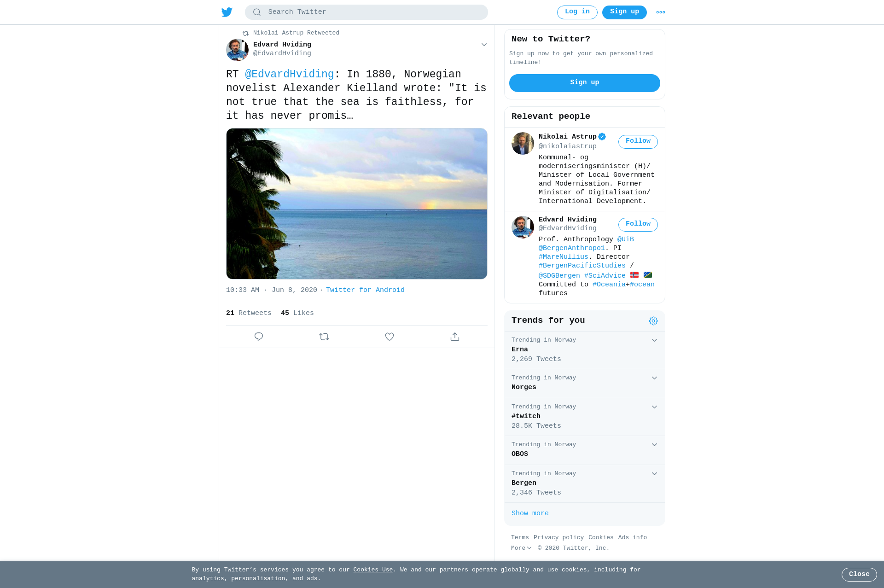Open the ocean sunset photo
The width and height of the screenshot is (884, 588).
(357, 204)
